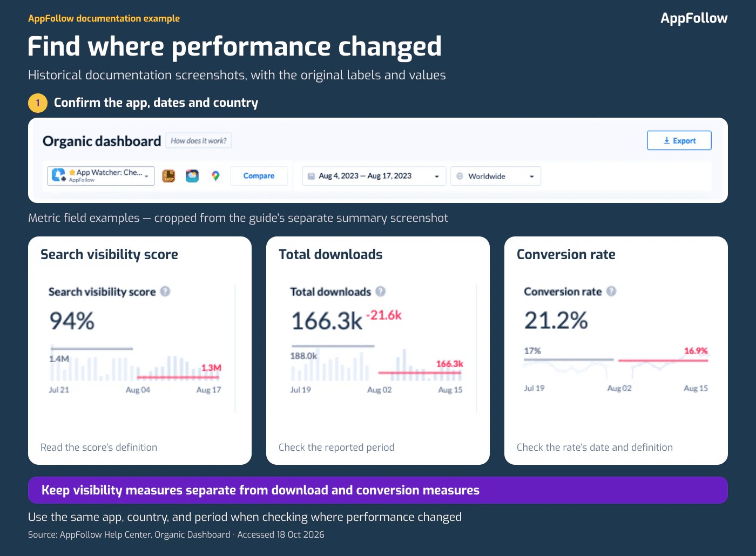The width and height of the screenshot is (756, 556).
Task: Open the 'How does it work?' link
Action: (x=198, y=141)
